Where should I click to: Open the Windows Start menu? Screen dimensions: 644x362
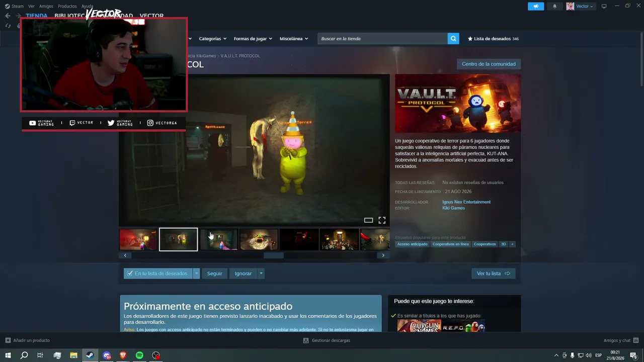pyautogui.click(x=8, y=355)
